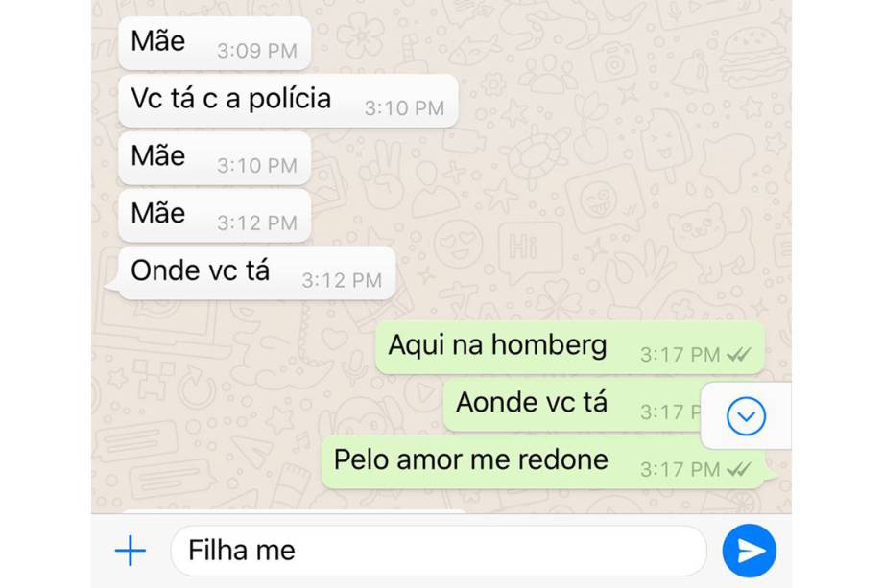Click read ticks on 'Pelo amor me redone'
Image resolution: width=883 pixels, height=588 pixels.
pos(738,470)
